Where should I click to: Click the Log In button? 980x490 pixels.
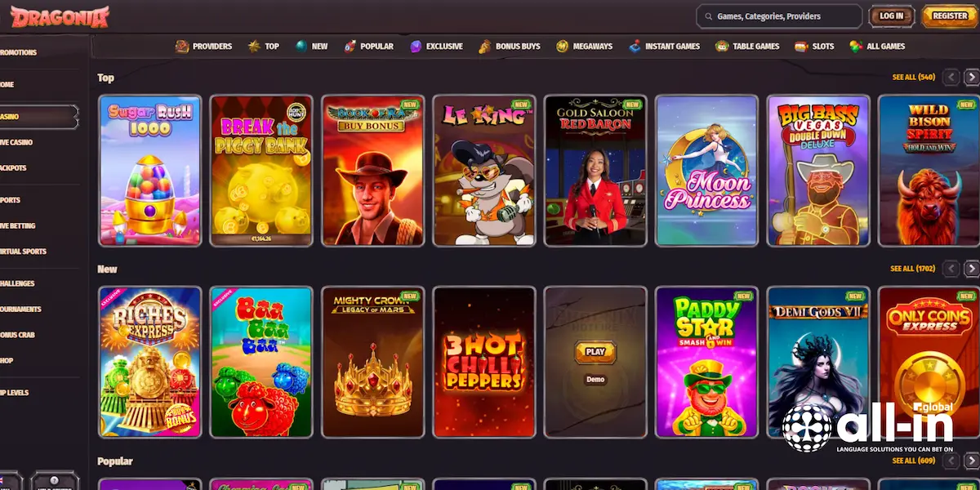(x=891, y=16)
